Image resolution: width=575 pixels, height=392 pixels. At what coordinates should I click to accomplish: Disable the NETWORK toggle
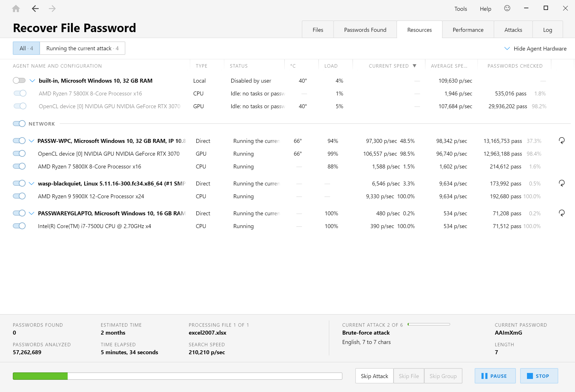(x=19, y=124)
